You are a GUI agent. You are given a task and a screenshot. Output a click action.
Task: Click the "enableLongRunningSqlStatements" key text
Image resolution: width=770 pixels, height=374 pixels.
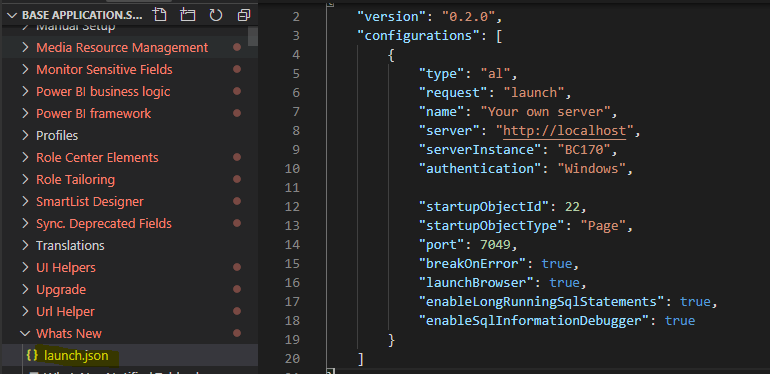[x=542, y=301]
